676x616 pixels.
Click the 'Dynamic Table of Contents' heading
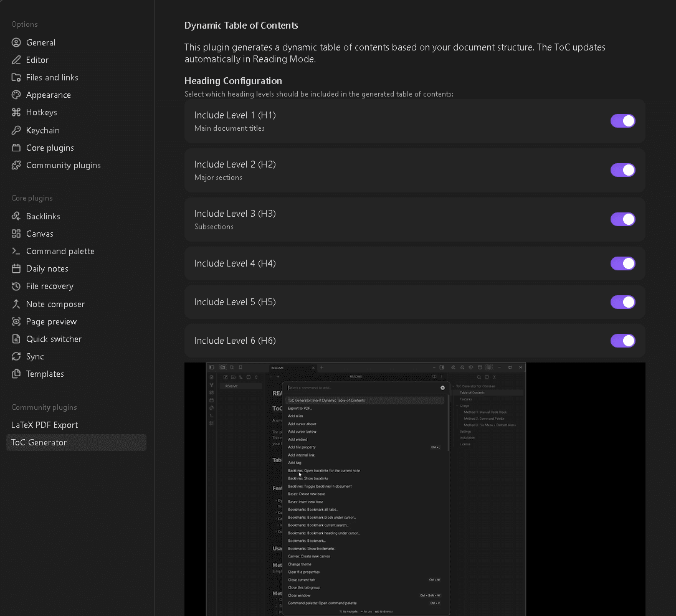click(x=241, y=26)
